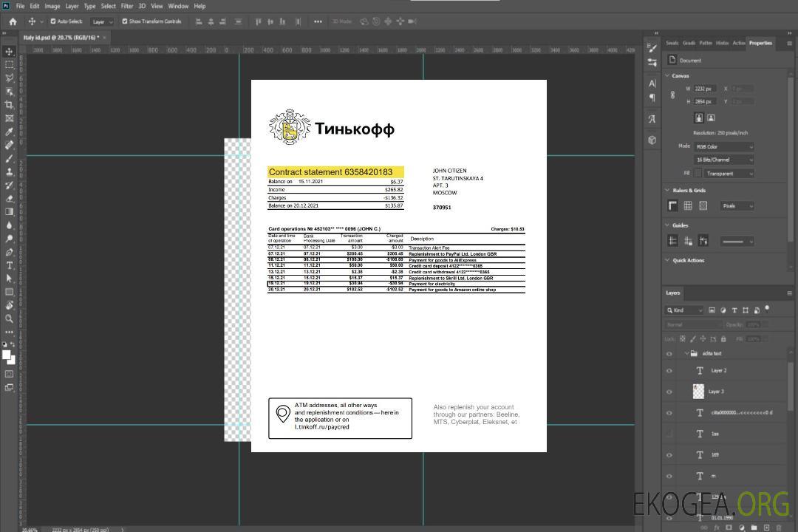Hide the edit text group via eye icon
Image resolution: width=798 pixels, height=532 pixels.
pos(669,354)
